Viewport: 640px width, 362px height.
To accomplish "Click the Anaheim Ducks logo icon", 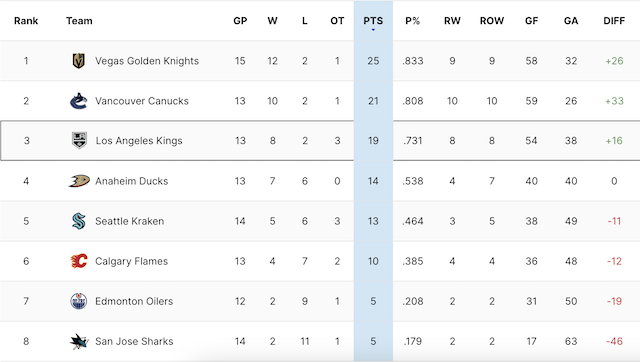I will tap(79, 181).
